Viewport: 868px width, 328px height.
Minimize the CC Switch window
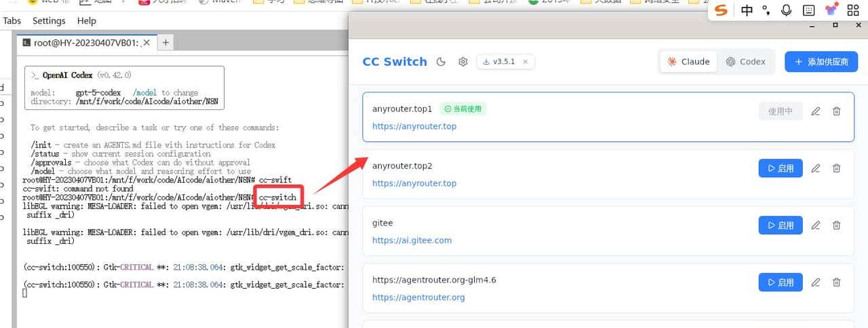[813, 25]
